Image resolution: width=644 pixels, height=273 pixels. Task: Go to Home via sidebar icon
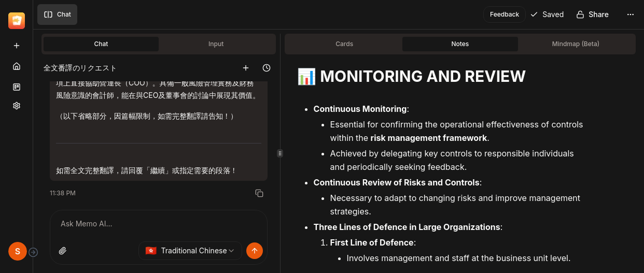[17, 66]
